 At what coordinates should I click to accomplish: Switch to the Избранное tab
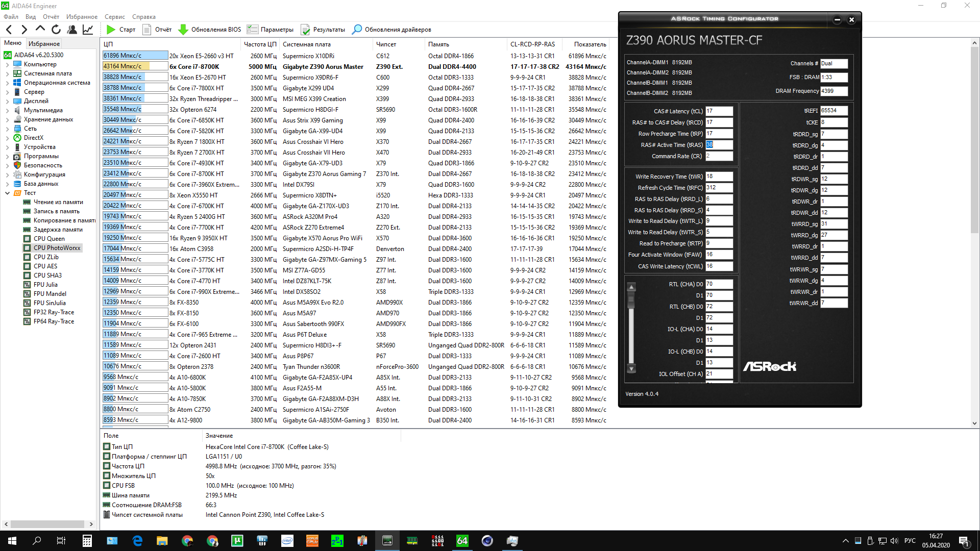[44, 44]
